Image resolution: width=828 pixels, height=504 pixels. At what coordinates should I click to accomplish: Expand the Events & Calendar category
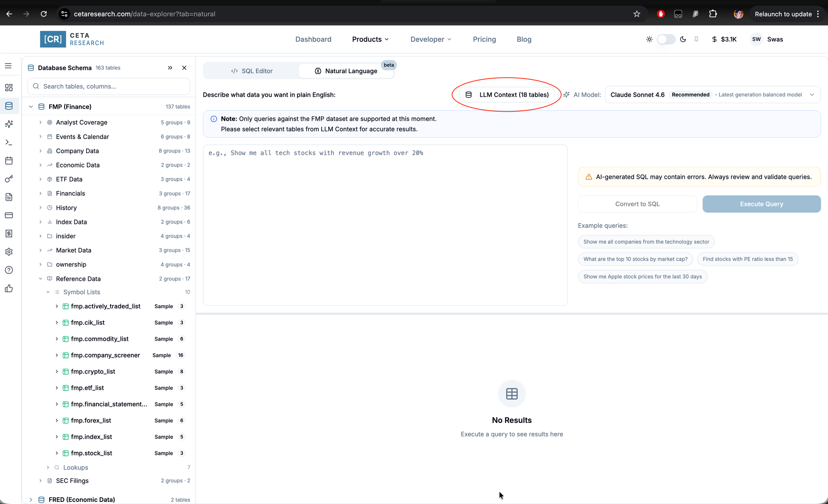point(40,137)
